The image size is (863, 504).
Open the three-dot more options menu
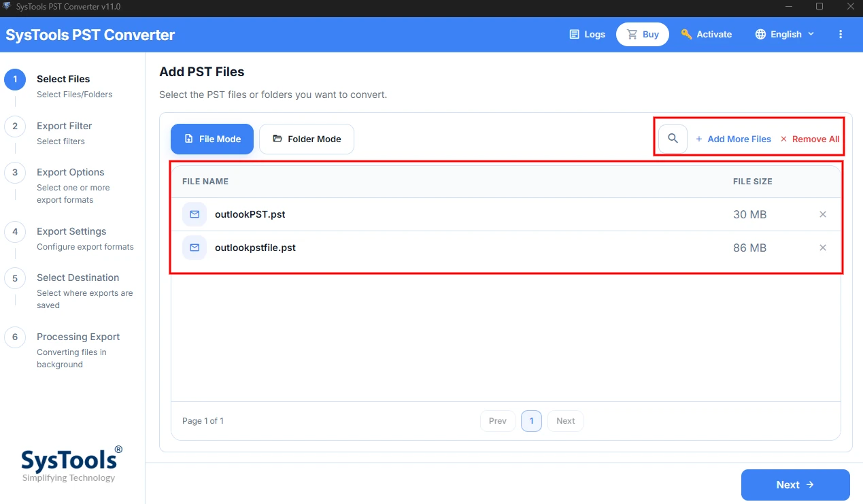(841, 34)
